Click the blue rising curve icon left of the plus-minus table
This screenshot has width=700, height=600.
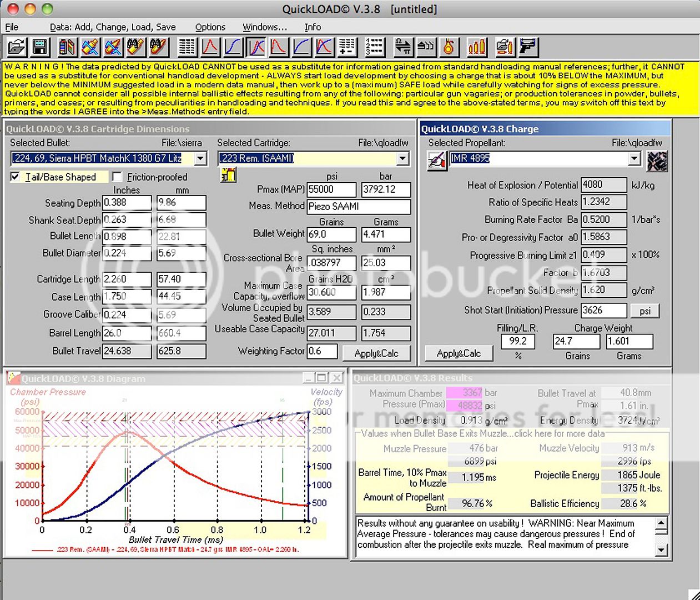coord(301,47)
